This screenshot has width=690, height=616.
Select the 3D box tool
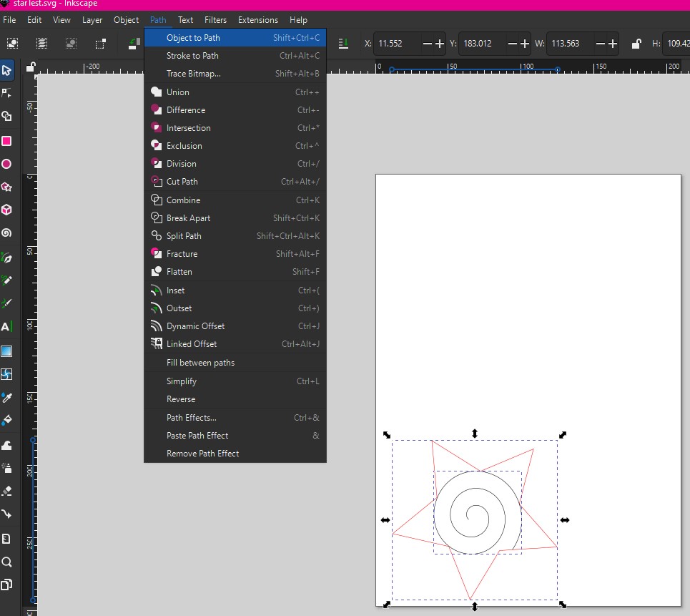[9, 210]
